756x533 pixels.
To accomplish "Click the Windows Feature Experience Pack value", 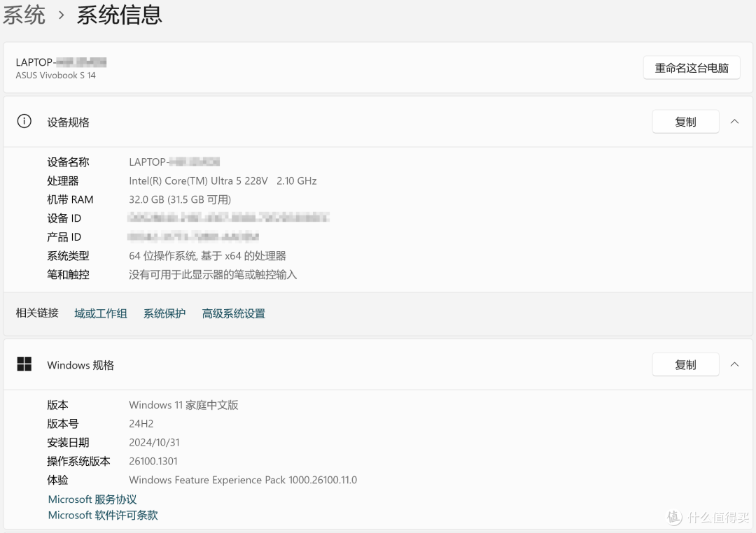I will tap(243, 480).
